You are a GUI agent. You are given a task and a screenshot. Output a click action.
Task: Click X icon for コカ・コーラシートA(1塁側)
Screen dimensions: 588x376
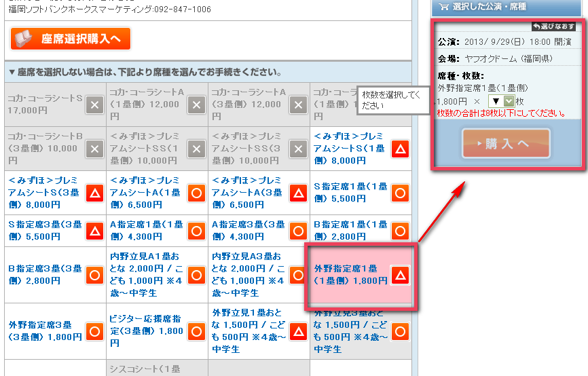point(196,105)
